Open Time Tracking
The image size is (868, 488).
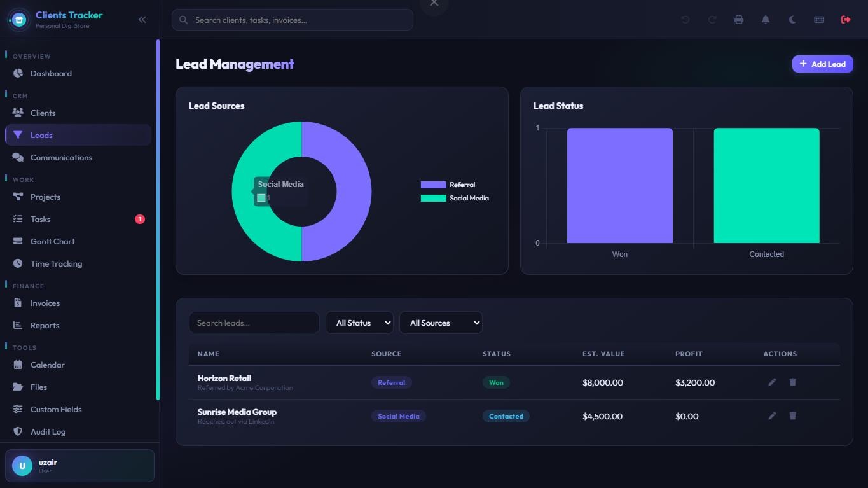point(78,264)
